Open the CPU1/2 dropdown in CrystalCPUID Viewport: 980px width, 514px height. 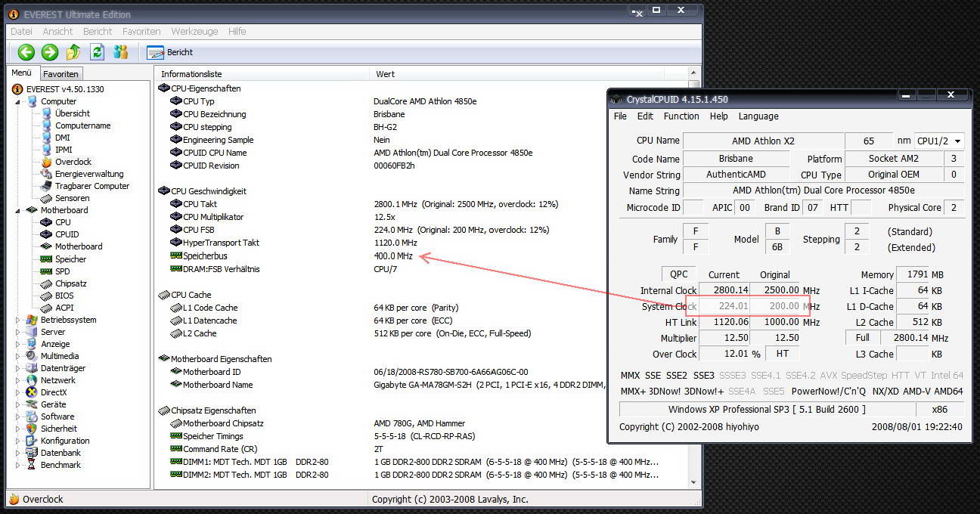tap(940, 141)
